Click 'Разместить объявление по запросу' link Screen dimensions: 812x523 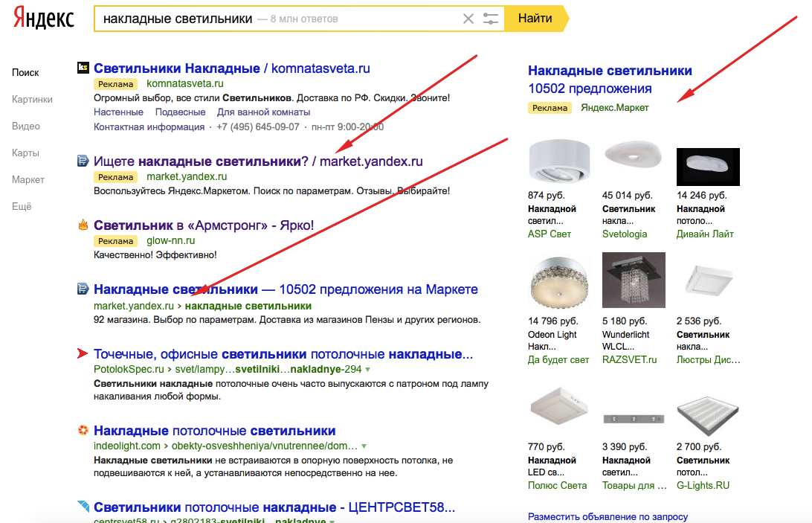tap(608, 517)
